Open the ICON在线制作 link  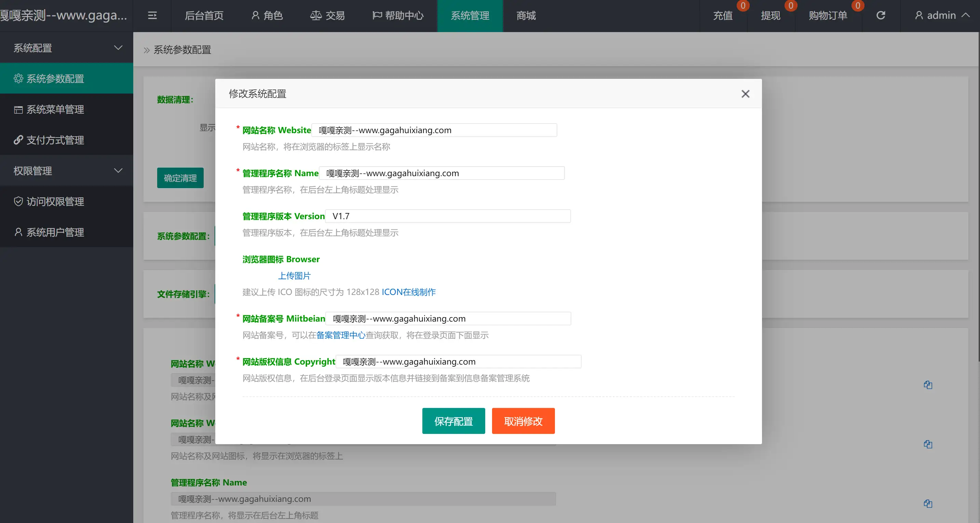tap(409, 292)
